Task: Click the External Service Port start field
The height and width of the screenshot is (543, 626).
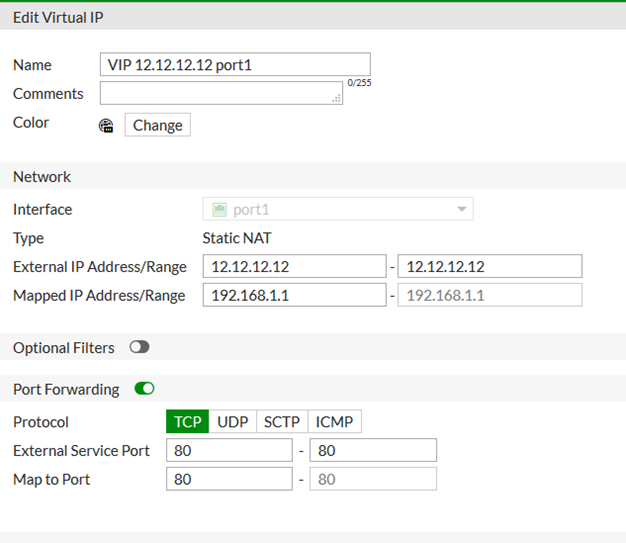Action: pos(229,450)
